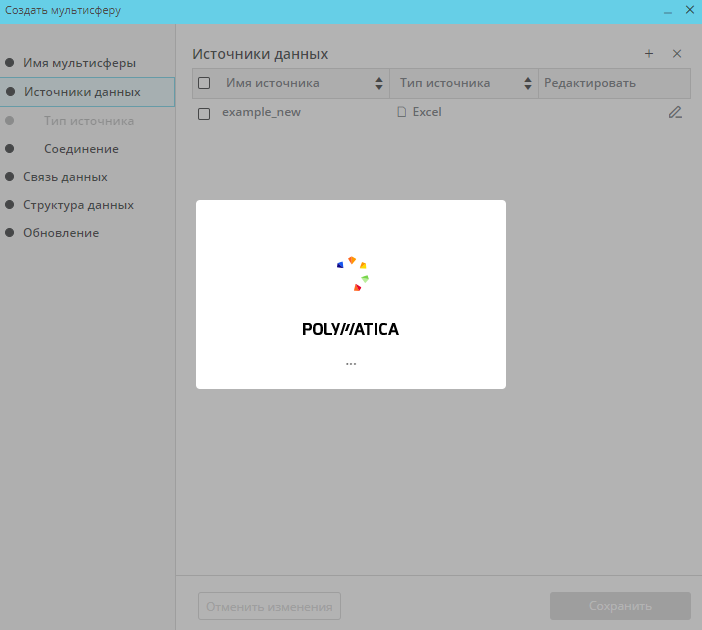This screenshot has height=630, width=702.
Task: Click the Polymatica loading spinner
Action: pyautogui.click(x=353, y=274)
